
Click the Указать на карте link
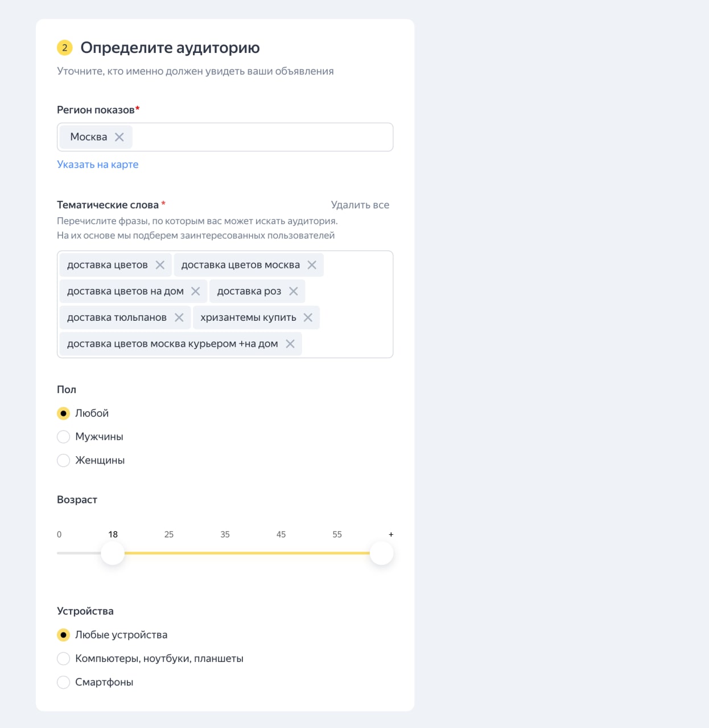coord(98,164)
